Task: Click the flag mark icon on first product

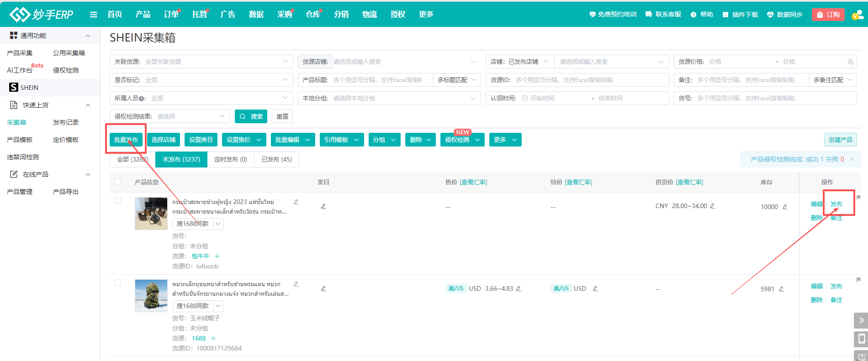Action: tap(858, 198)
